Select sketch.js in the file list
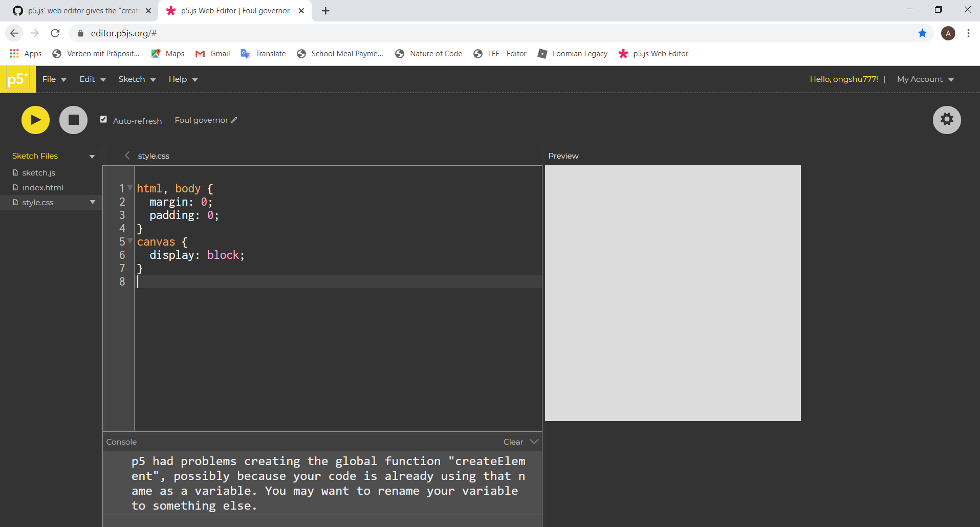 (39, 172)
